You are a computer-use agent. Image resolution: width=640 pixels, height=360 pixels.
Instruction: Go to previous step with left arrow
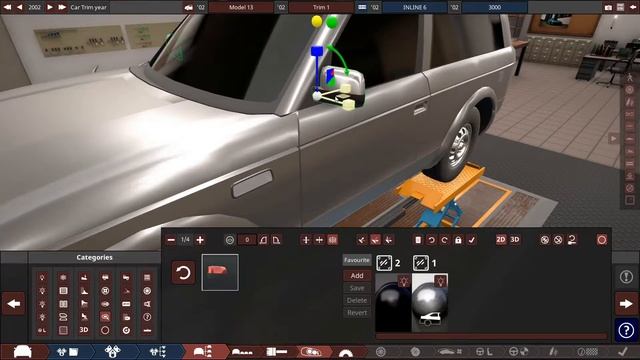[13, 304]
